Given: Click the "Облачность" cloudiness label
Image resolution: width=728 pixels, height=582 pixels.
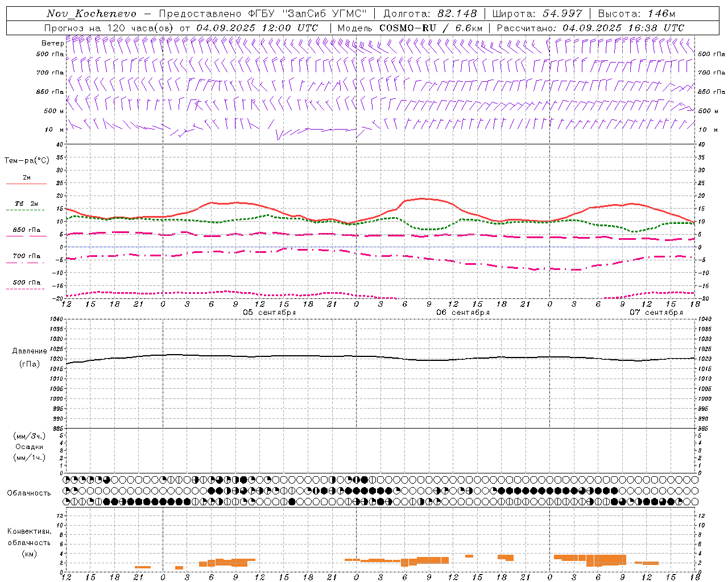Looking at the screenshot, I should pos(29,493).
